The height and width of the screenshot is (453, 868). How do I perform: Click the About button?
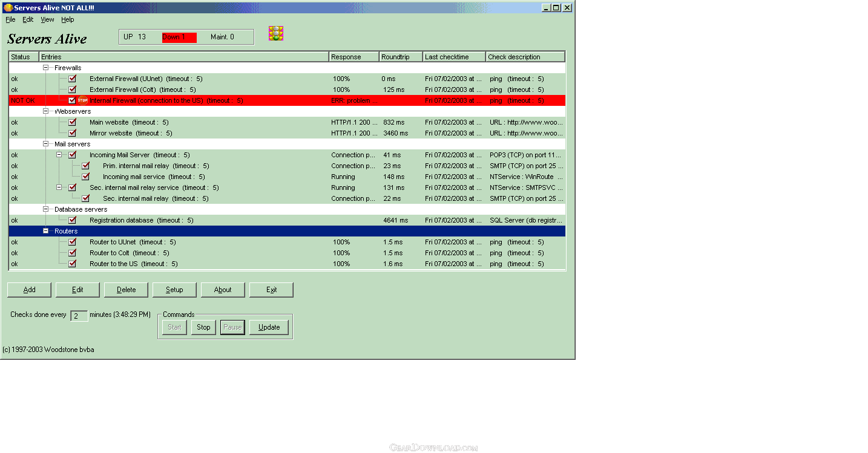point(223,290)
